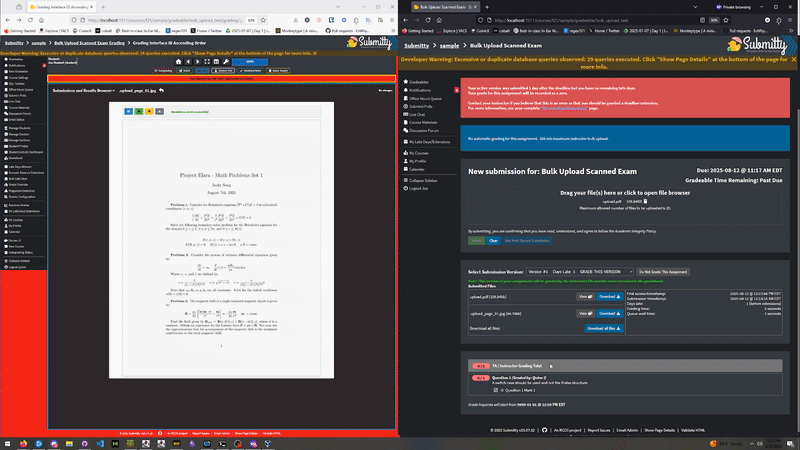Expand Submissions and Results Browser dropdown

[x=84, y=90]
